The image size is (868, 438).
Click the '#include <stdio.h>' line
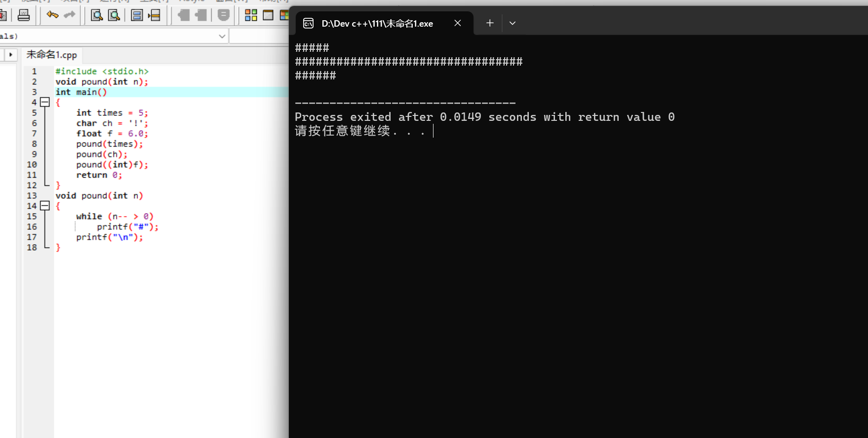(x=102, y=72)
